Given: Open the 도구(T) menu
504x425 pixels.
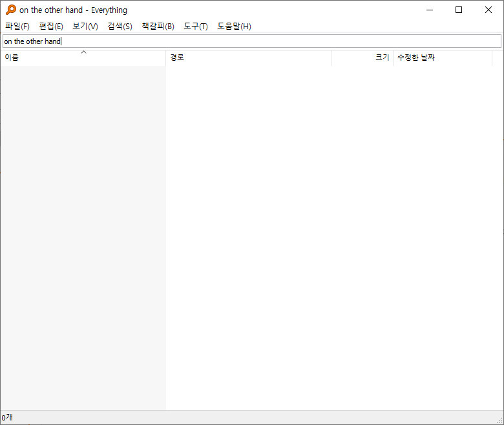Looking at the screenshot, I should (195, 27).
